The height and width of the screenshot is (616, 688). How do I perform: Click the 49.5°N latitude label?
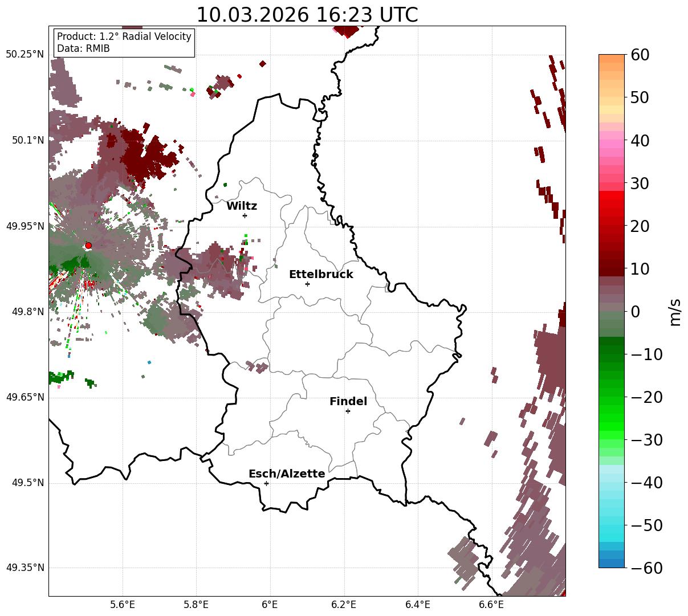pyautogui.click(x=28, y=483)
